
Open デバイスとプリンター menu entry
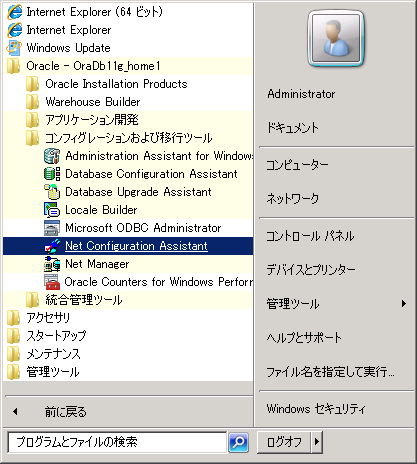coord(311,270)
